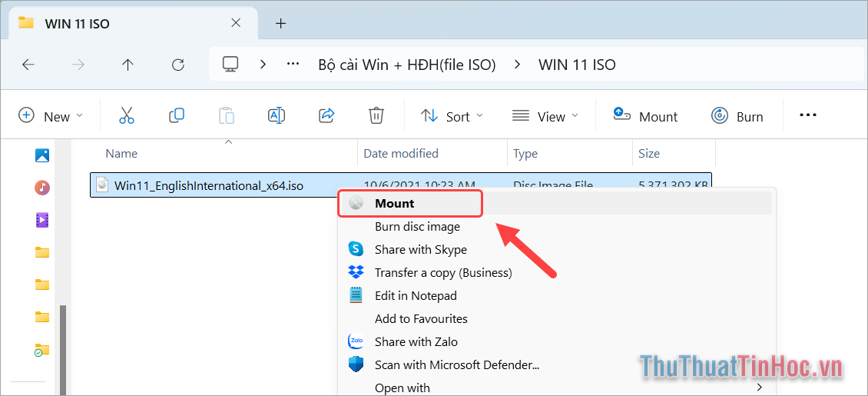The width and height of the screenshot is (868, 396).
Task: Click the Zalo icon in context menu
Action: (356, 341)
